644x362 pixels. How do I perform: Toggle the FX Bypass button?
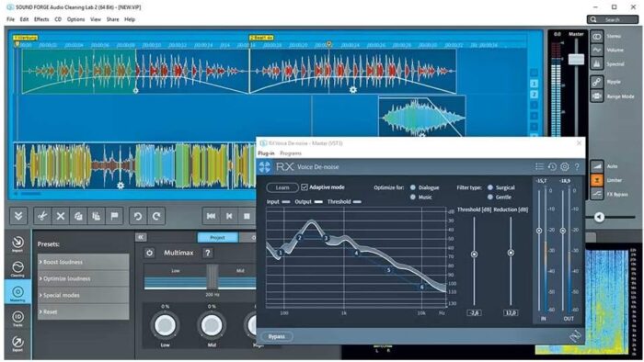click(x=597, y=194)
